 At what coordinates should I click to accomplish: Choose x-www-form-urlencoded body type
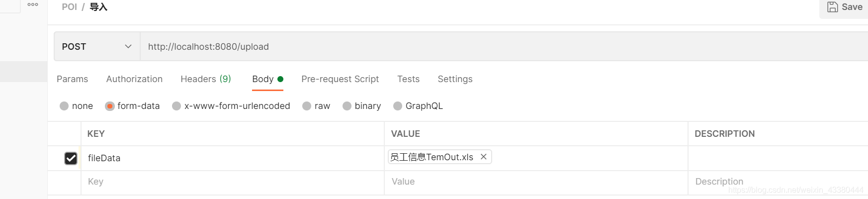click(176, 106)
